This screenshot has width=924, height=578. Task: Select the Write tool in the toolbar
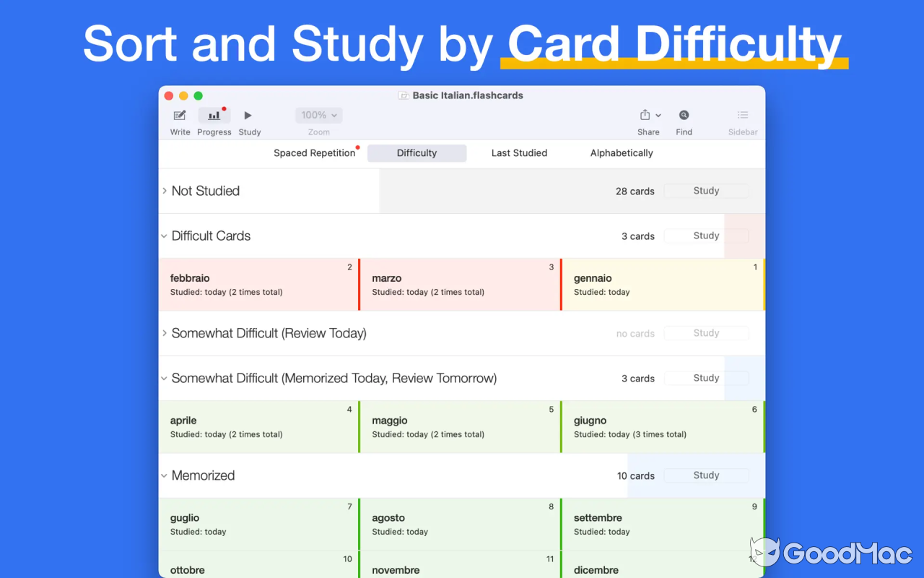point(180,116)
